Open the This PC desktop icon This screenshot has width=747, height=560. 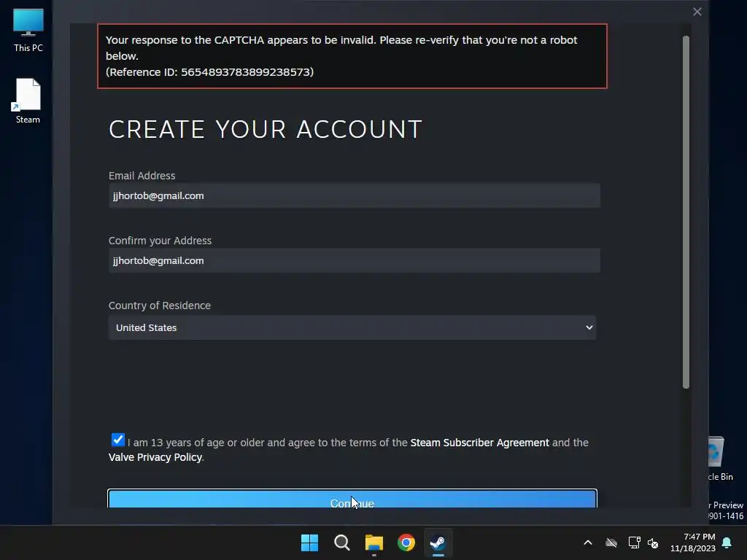coord(28,30)
